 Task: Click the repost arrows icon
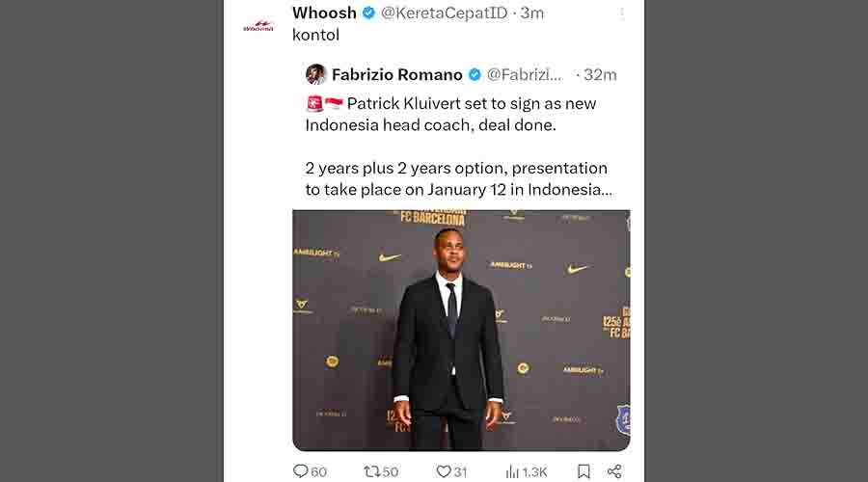coord(371,471)
